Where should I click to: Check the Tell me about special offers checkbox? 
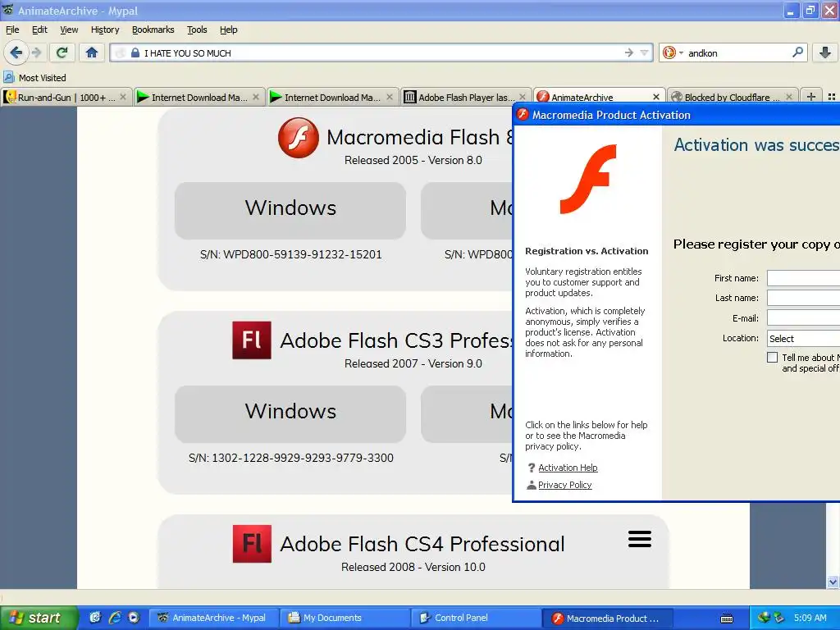click(x=772, y=358)
